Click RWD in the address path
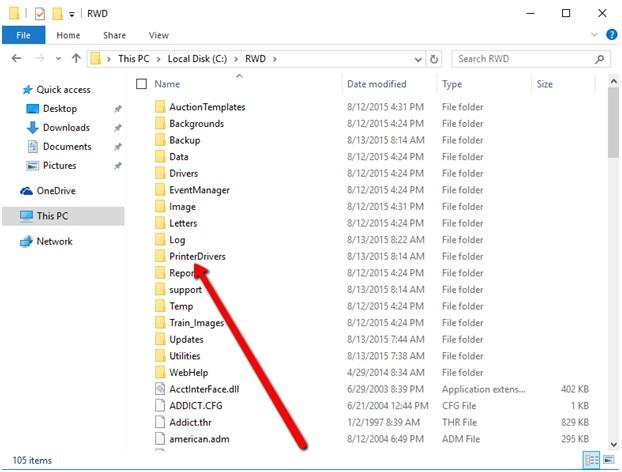Screen dimensions: 622x472 coord(255,59)
